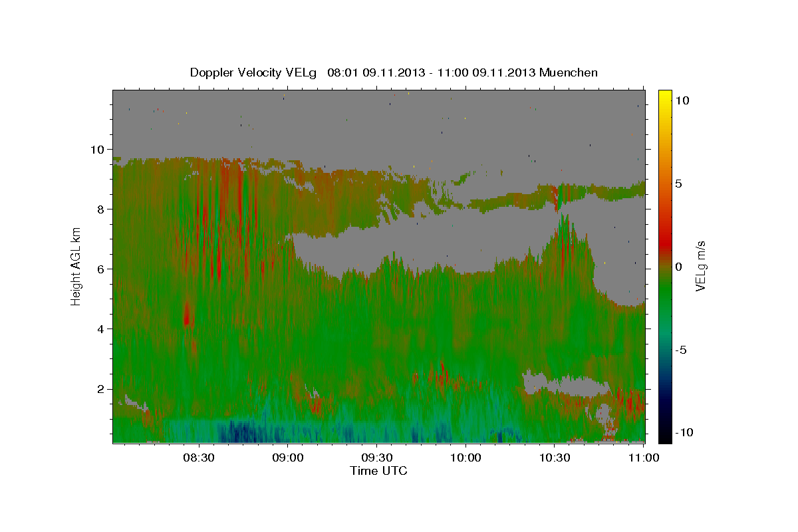Click the colorbar value label 5
Image resolution: width=798 pixels, height=532 pixels.
pyautogui.click(x=679, y=184)
